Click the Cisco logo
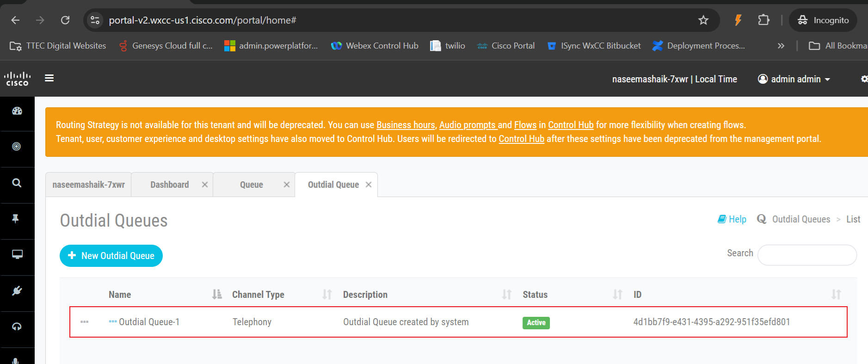 [x=17, y=79]
